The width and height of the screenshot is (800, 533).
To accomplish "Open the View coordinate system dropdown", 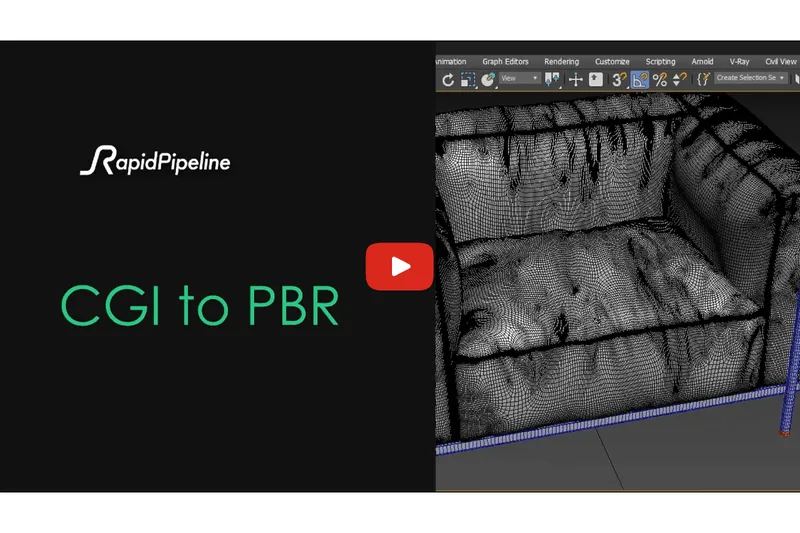I will click(x=519, y=78).
